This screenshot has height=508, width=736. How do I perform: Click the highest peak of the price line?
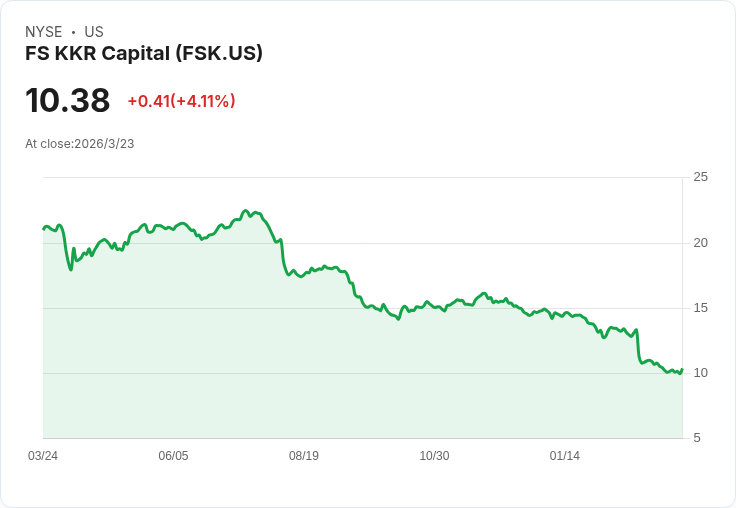pos(246,211)
